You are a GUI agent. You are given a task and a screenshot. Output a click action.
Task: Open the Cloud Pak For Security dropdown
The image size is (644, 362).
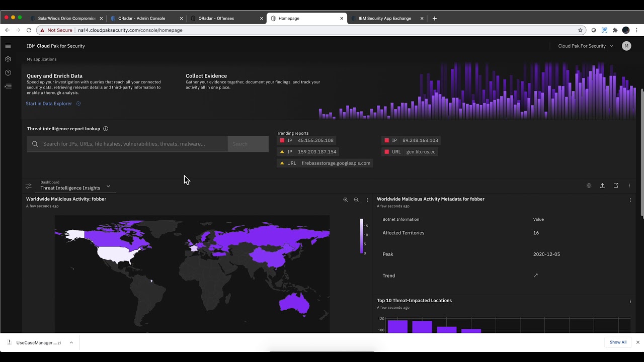coord(586,46)
